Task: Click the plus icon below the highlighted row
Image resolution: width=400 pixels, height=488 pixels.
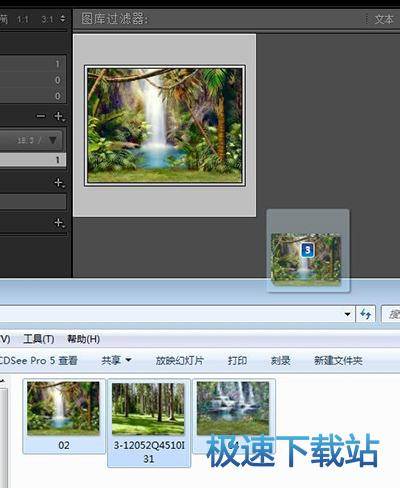Action: [59, 183]
